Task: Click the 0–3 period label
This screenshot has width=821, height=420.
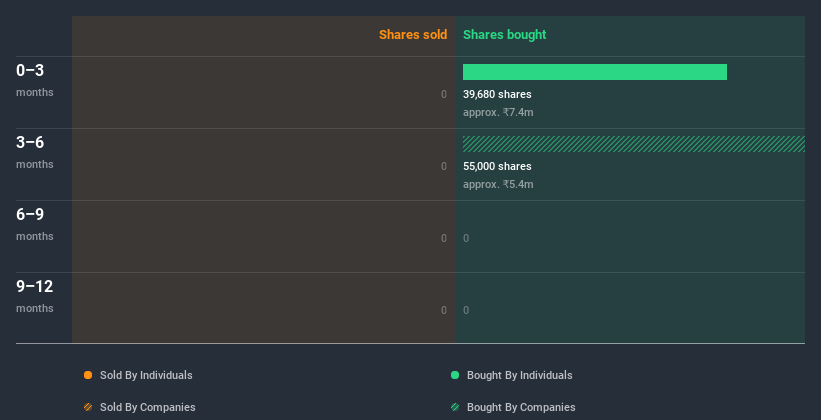Action: [x=30, y=70]
